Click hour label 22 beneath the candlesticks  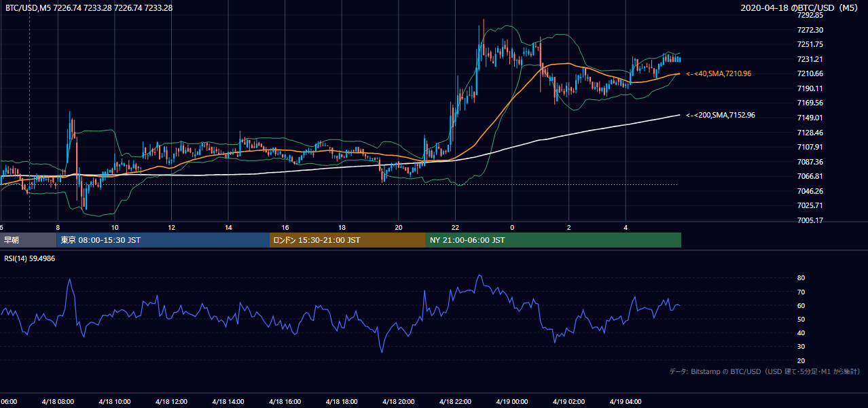(x=455, y=227)
